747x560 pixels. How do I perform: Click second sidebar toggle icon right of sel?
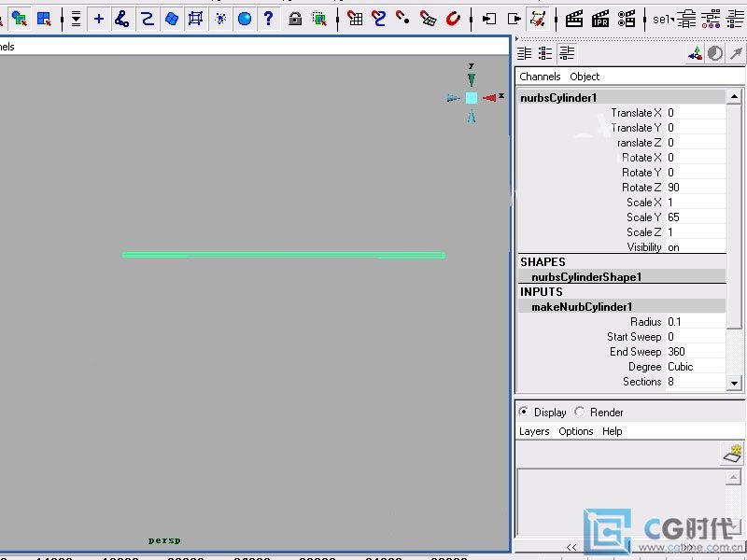[x=711, y=19]
